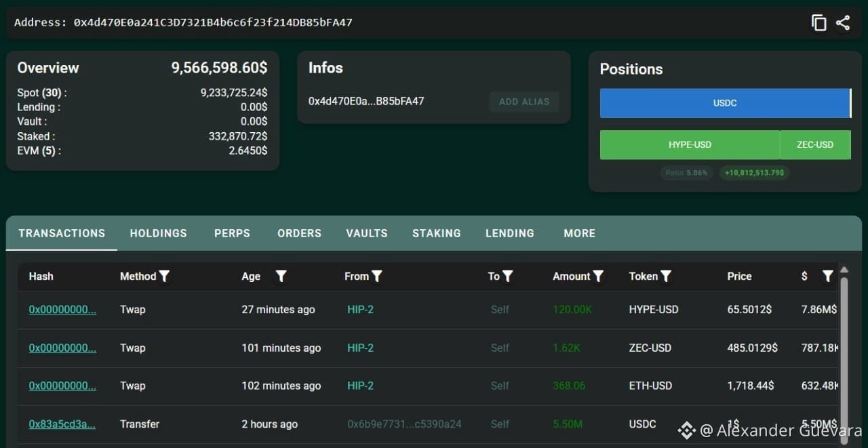
Task: Click the scrollbar up arrow
Action: coord(844,270)
